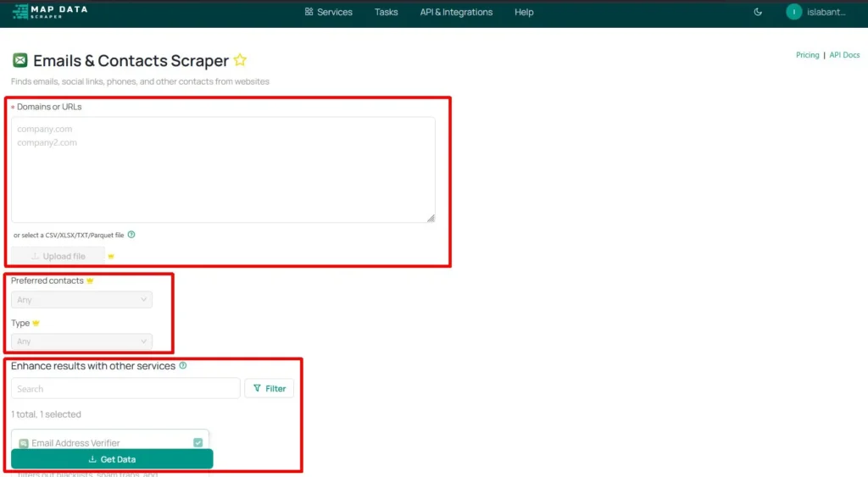
Task: Click the Map Data Scraper logo
Action: coord(50,12)
